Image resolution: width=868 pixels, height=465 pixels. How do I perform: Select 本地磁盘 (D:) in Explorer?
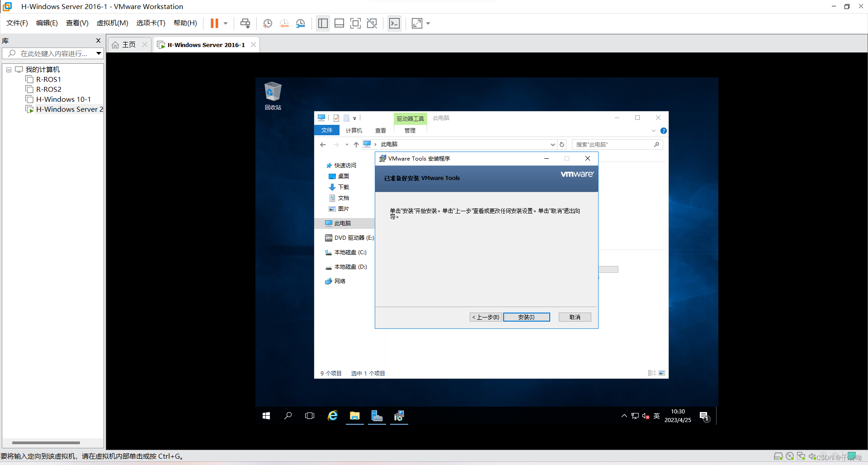[x=346, y=267]
